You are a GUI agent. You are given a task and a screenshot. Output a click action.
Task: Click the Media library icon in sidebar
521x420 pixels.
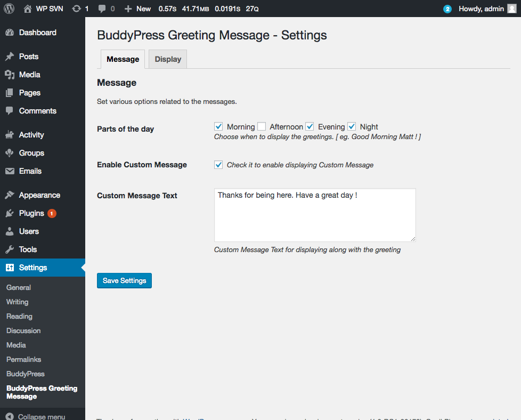coord(10,75)
